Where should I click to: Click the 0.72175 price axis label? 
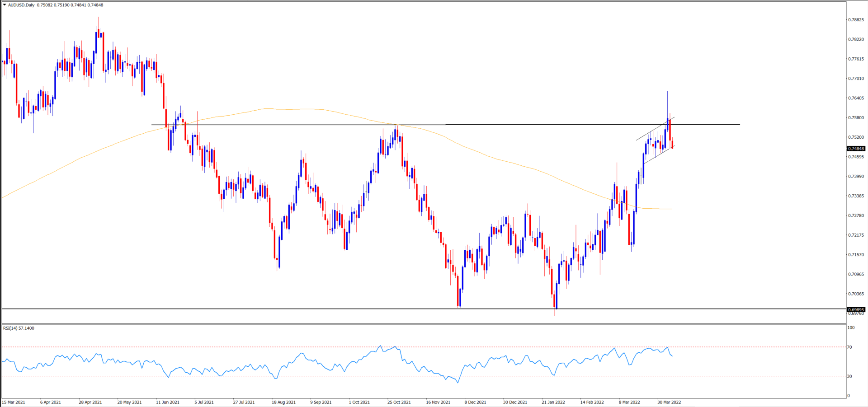(855, 235)
